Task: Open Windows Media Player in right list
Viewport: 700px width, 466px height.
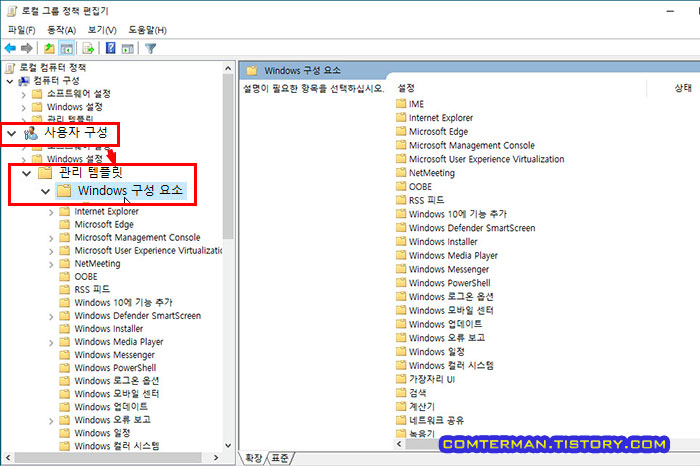Action: (x=453, y=256)
